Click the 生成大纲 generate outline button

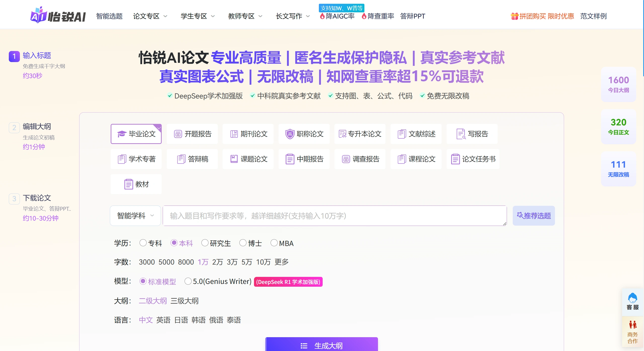[x=321, y=345]
